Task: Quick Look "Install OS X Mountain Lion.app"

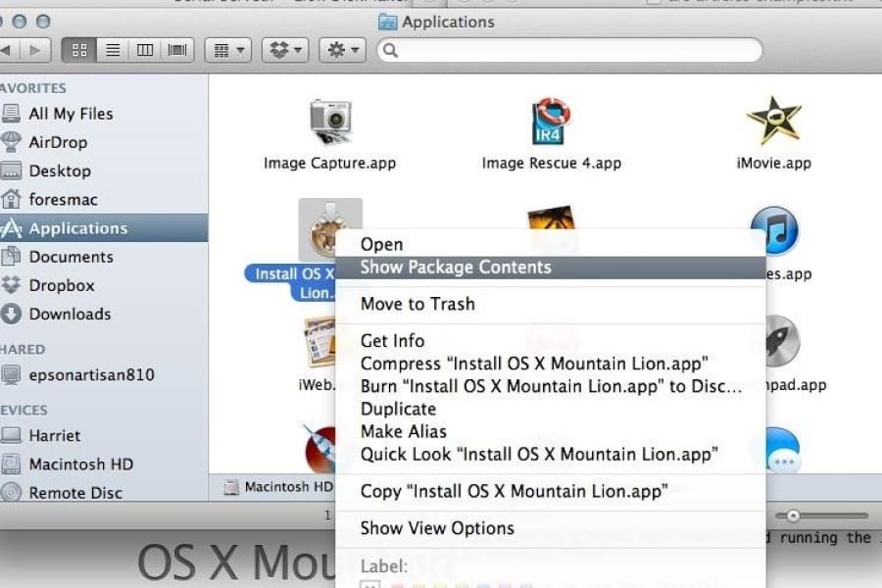Action: click(550, 454)
